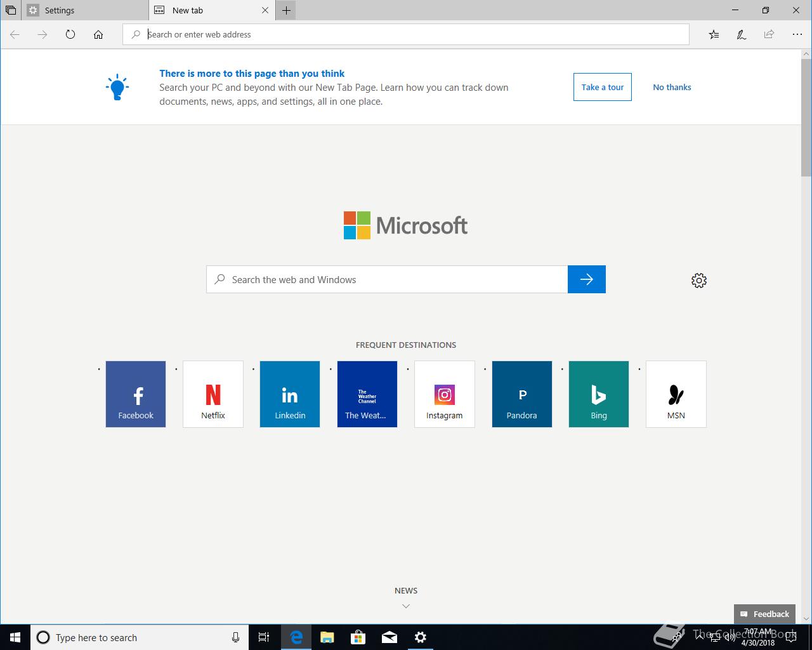
Task: Select the New tab tab
Action: pos(213,10)
